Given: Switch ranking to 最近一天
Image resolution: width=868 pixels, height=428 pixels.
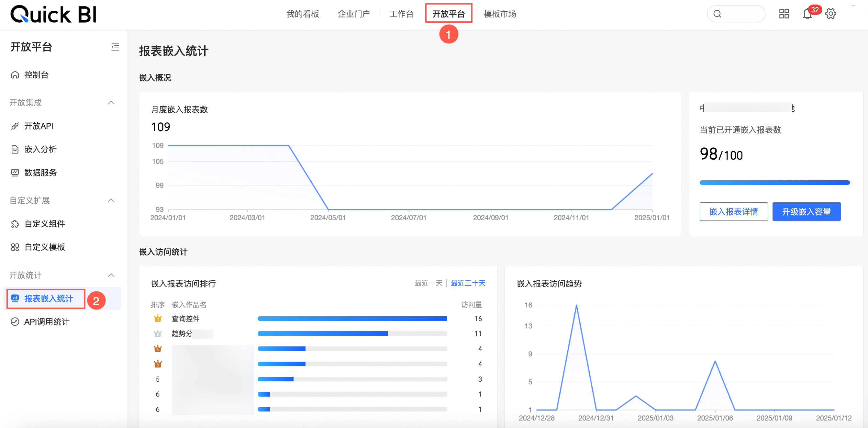Looking at the screenshot, I should click(x=428, y=283).
